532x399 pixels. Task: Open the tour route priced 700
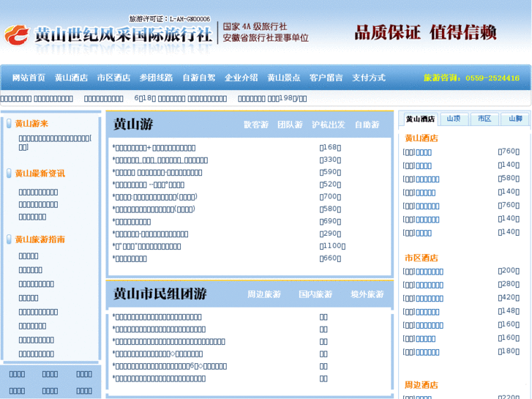(x=155, y=197)
